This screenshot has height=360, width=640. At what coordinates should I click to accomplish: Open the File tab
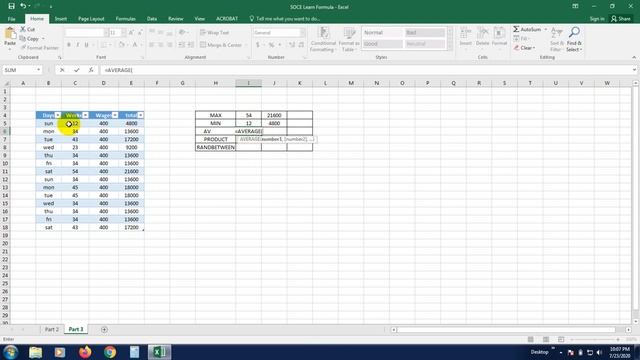[x=11, y=19]
